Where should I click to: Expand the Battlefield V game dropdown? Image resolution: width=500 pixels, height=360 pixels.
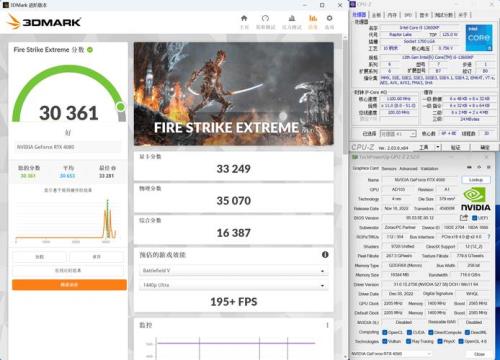pyautogui.click(x=233, y=271)
